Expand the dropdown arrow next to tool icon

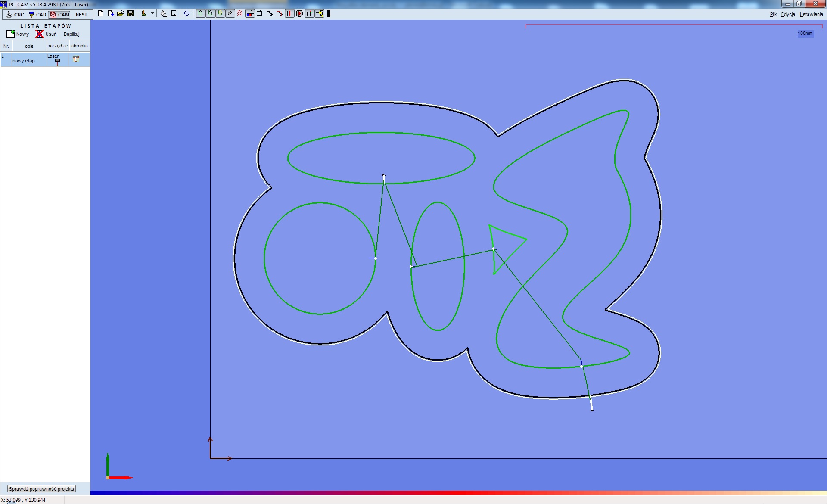[x=152, y=13]
